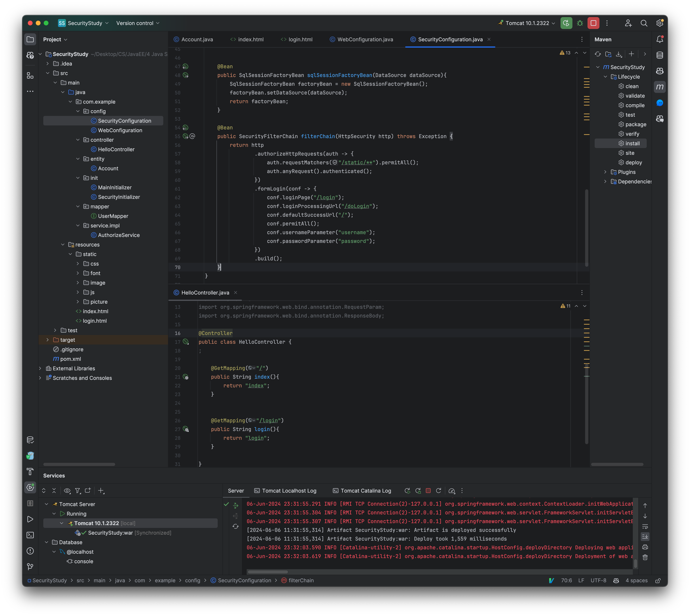Click the Search Everywhere magnifier icon
The image size is (690, 616).
point(644,23)
